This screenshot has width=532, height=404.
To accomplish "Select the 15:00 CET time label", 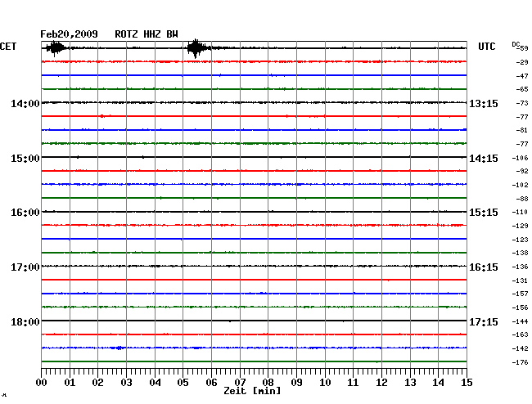I will 25,159.
